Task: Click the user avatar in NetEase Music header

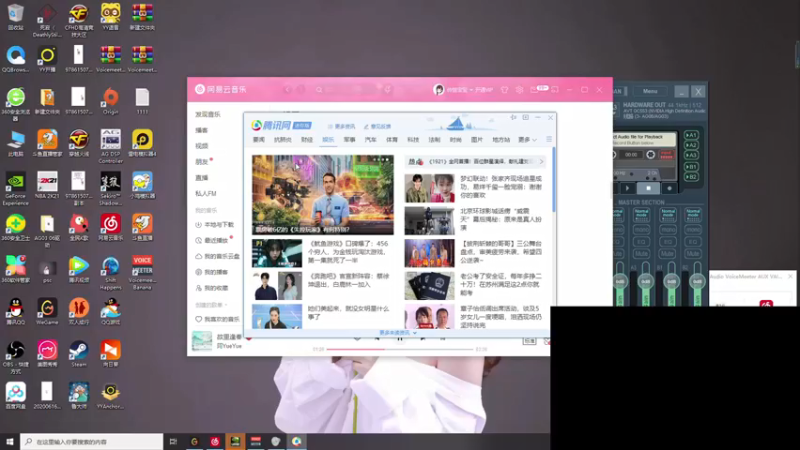Action: [x=439, y=90]
